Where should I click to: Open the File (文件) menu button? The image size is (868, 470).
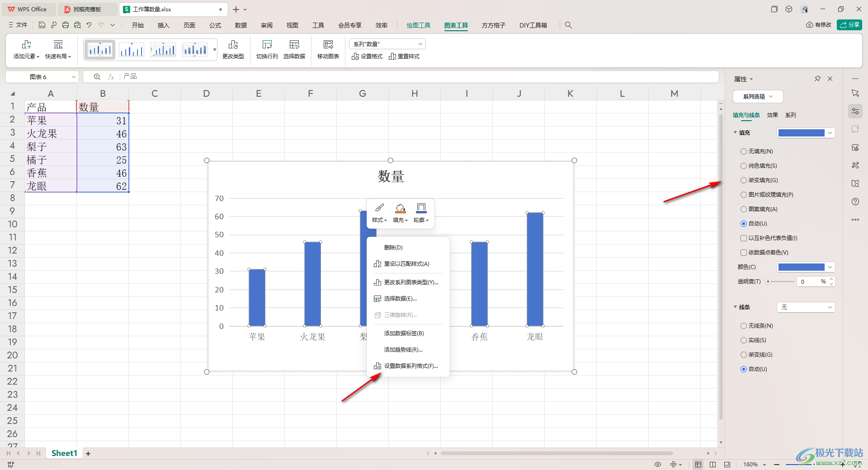(x=18, y=25)
